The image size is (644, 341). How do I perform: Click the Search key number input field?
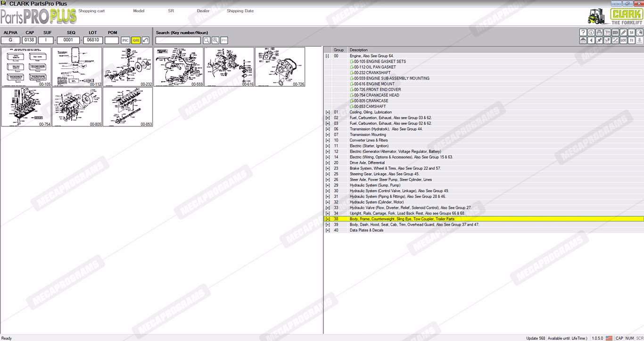178,41
